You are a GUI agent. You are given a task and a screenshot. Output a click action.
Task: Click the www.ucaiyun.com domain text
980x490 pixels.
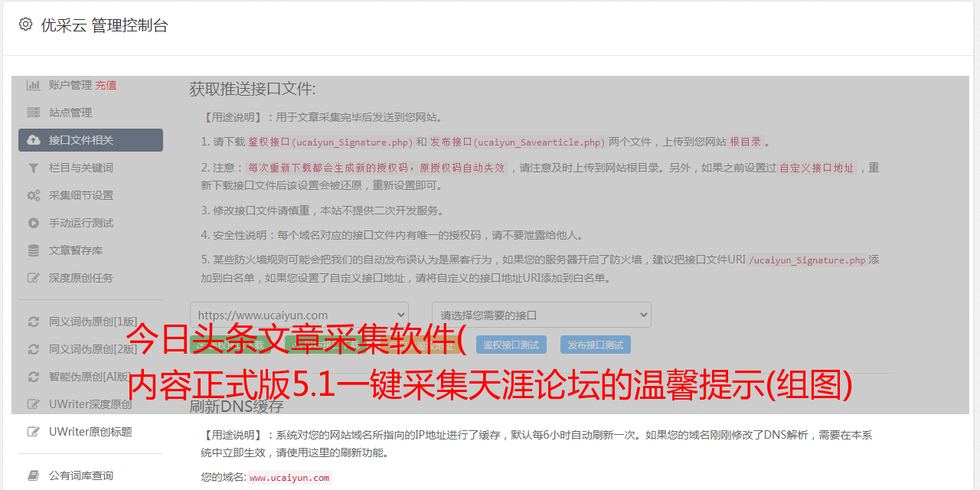click(289, 477)
